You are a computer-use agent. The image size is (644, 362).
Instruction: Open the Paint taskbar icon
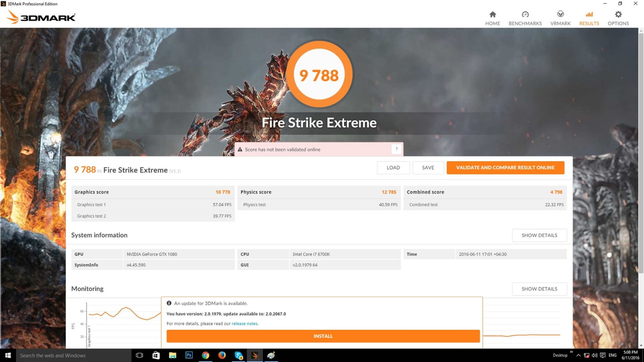[x=271, y=355]
